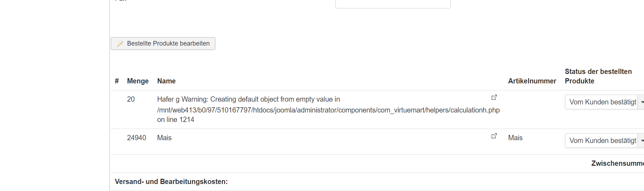
Task: Click the Mais product name
Action: [x=164, y=138]
